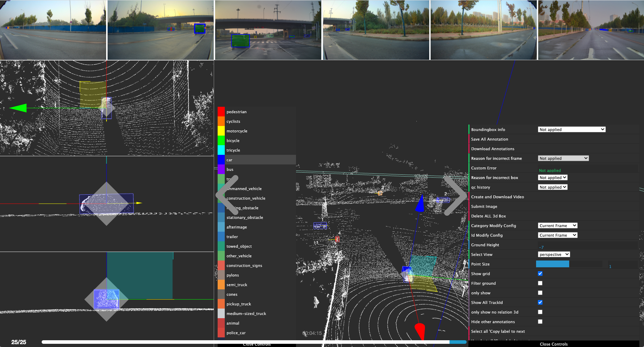Click the yellow arrow in side view
The height and width of the screenshot is (347, 644).
point(139,203)
